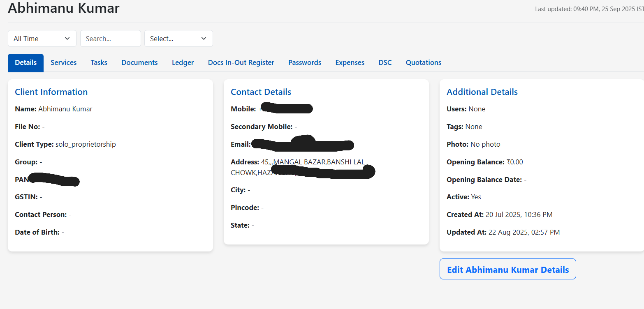Viewport: 644px width, 309px height.
Task: Select the currently active Details tab
Action: tap(25, 62)
